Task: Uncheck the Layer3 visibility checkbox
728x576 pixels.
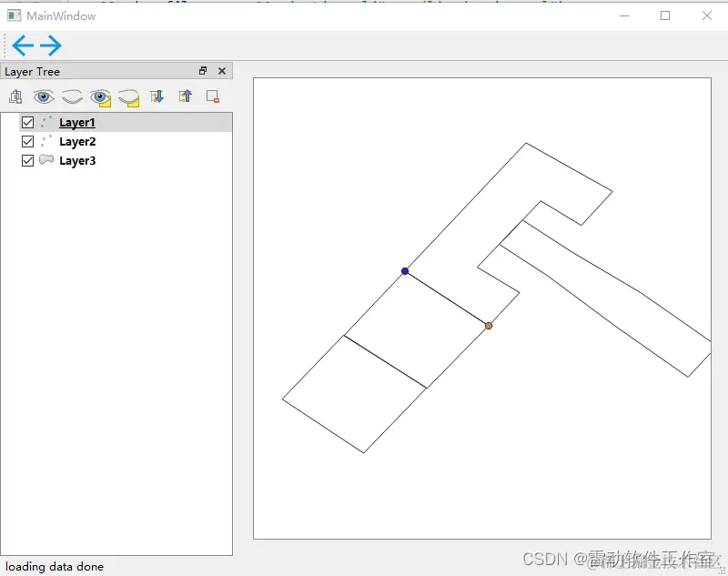Action: [x=28, y=160]
